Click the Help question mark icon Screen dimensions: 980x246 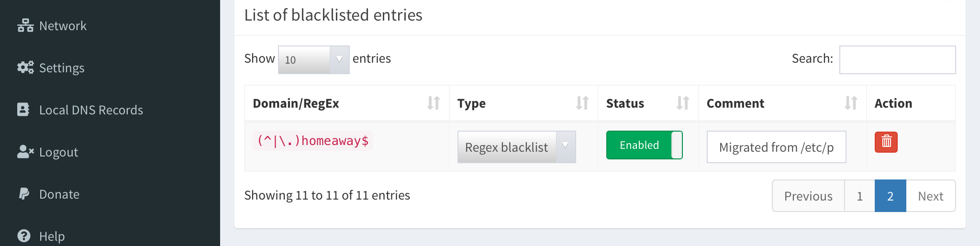(x=24, y=236)
